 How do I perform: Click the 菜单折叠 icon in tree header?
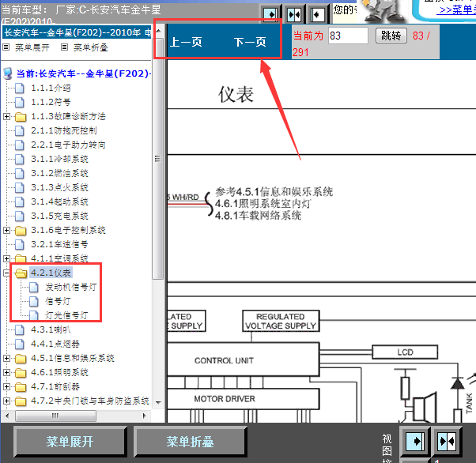(x=64, y=47)
